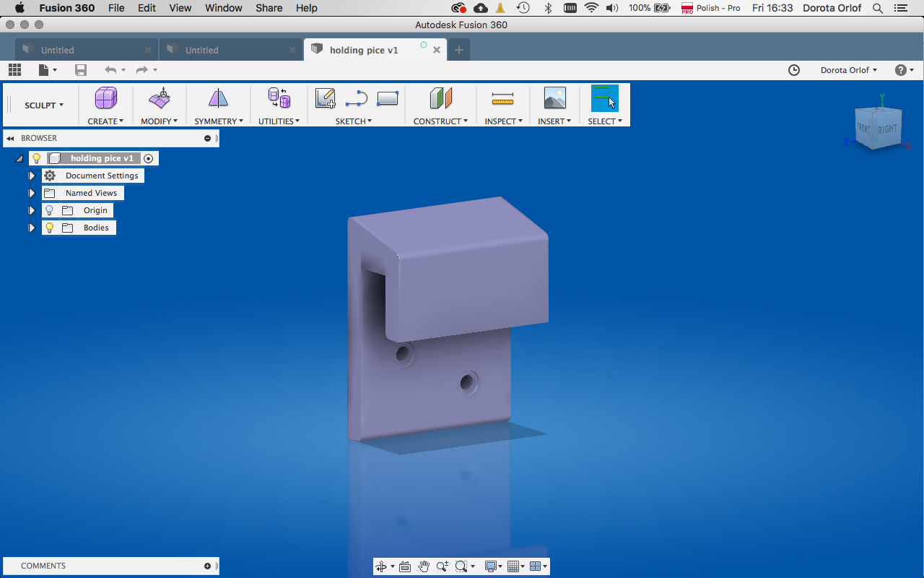Screen dimensions: 924x578
Task: Undo the last action
Action: (x=110, y=70)
